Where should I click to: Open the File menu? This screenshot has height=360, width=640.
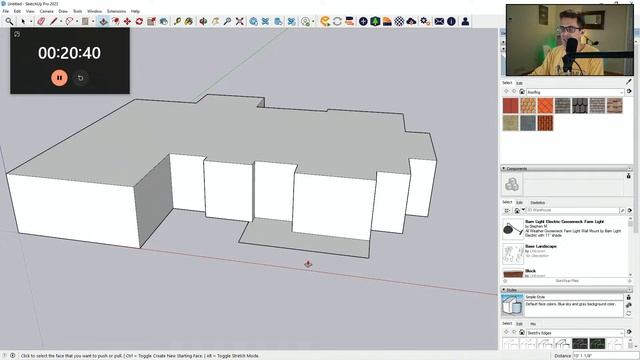pos(6,11)
